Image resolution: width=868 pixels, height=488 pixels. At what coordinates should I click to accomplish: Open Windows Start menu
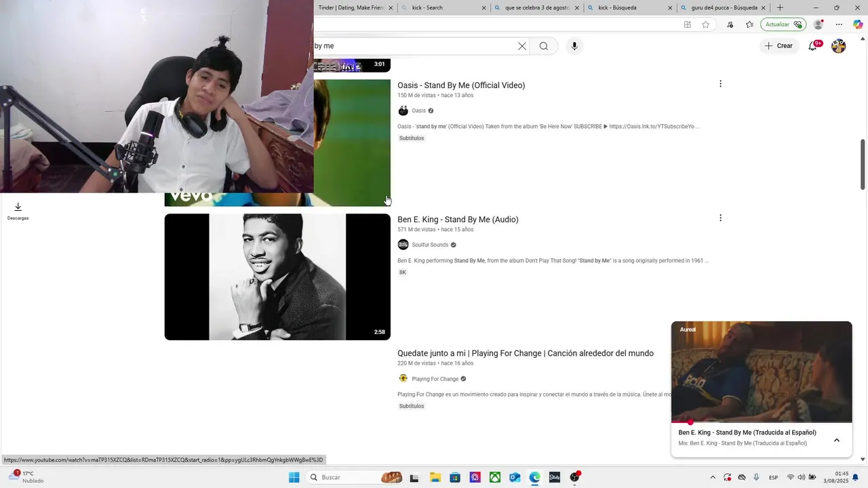click(294, 477)
